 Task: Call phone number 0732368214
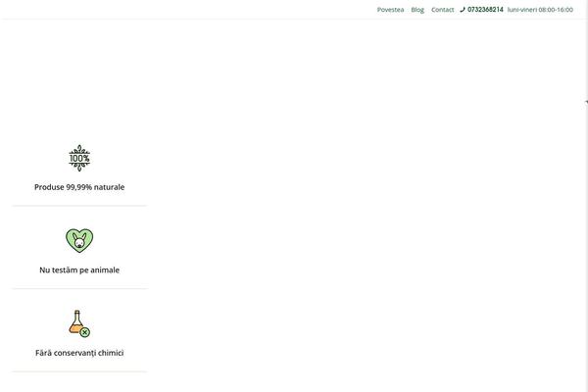(x=485, y=10)
